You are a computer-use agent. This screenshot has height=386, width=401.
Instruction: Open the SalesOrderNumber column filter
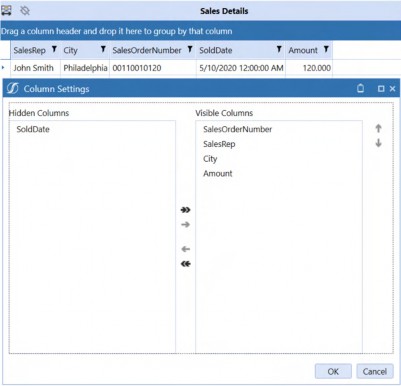tap(190, 49)
